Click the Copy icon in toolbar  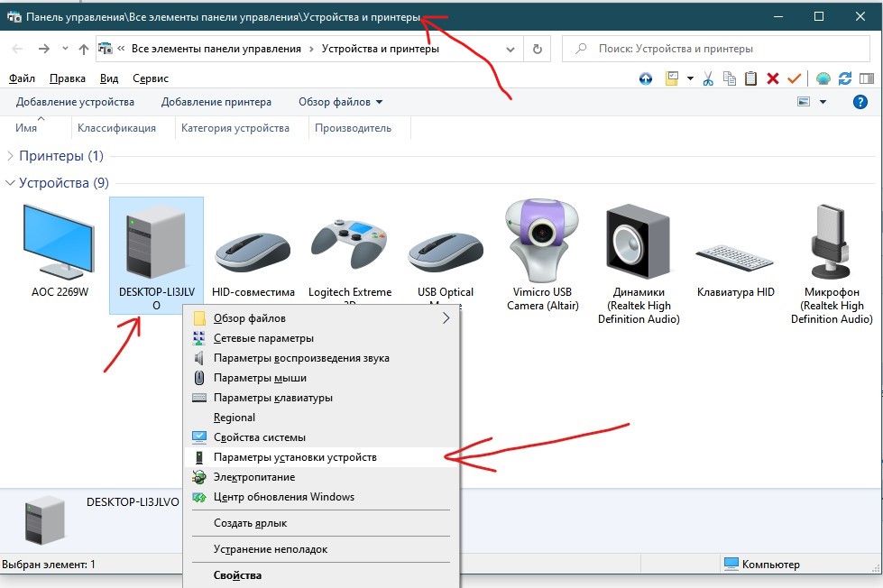(729, 78)
